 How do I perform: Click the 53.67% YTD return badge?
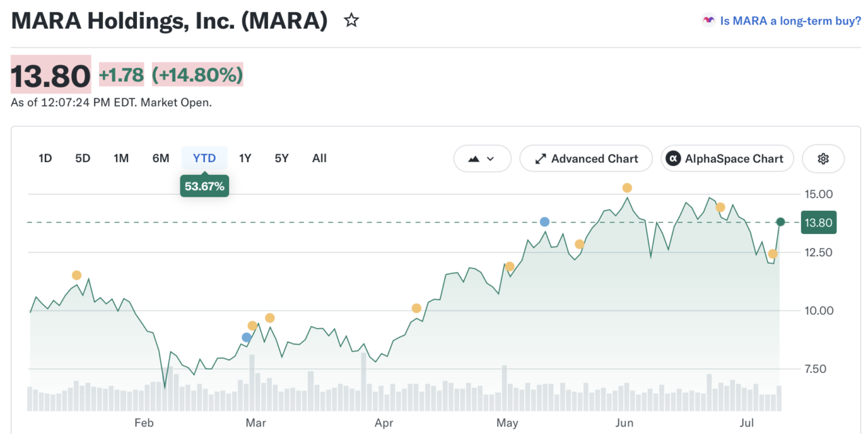[204, 186]
